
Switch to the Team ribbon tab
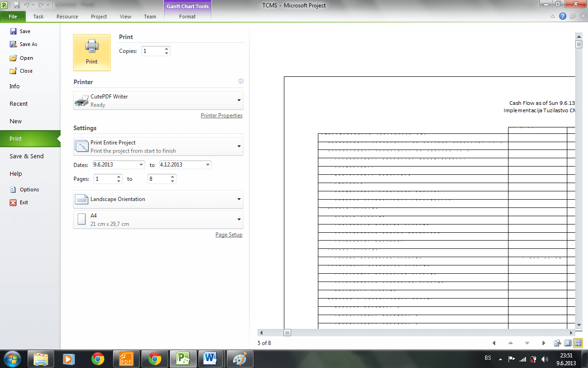[x=150, y=17]
